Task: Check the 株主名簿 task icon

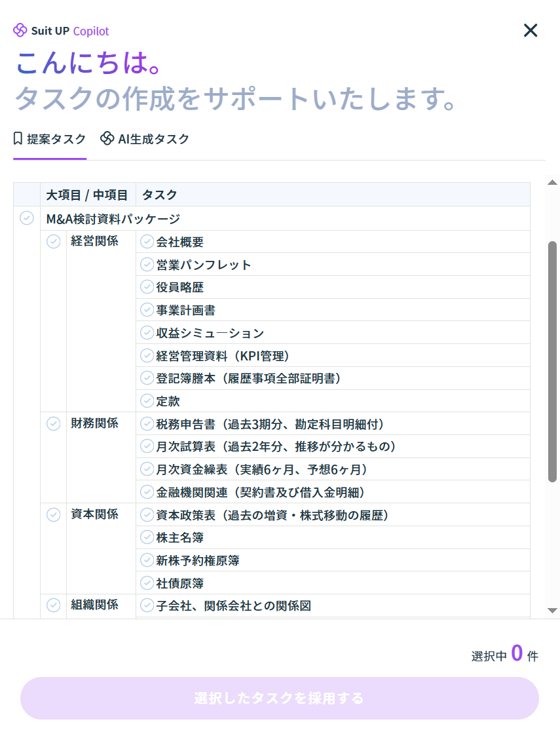Action: coord(147,537)
